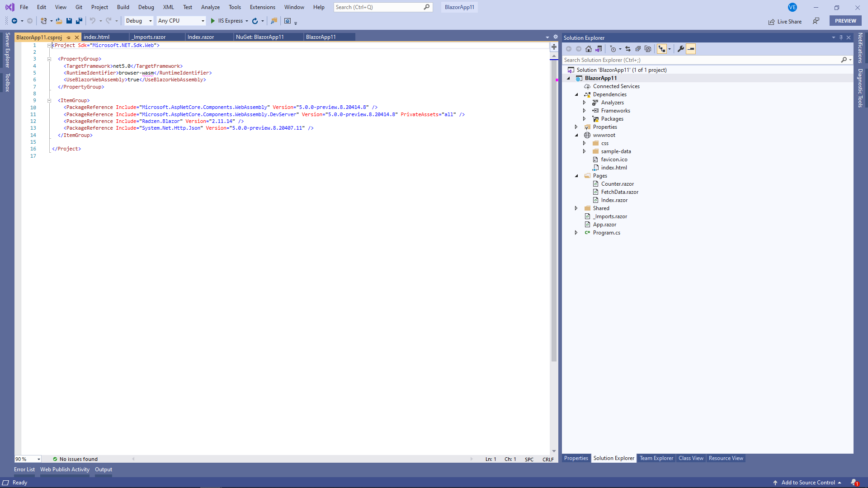
Task: Collapse the Project element fold marker
Action: [x=49, y=45]
